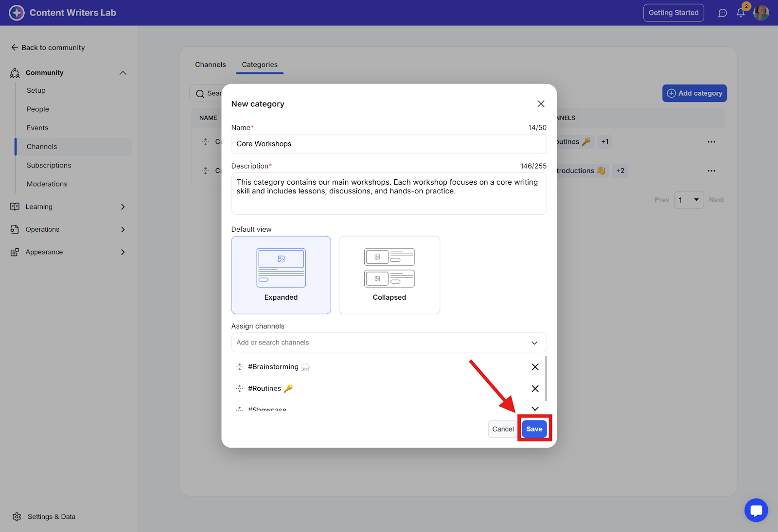This screenshot has height=532, width=778.
Task: Expand the Learning sidebar section
Action: point(123,206)
